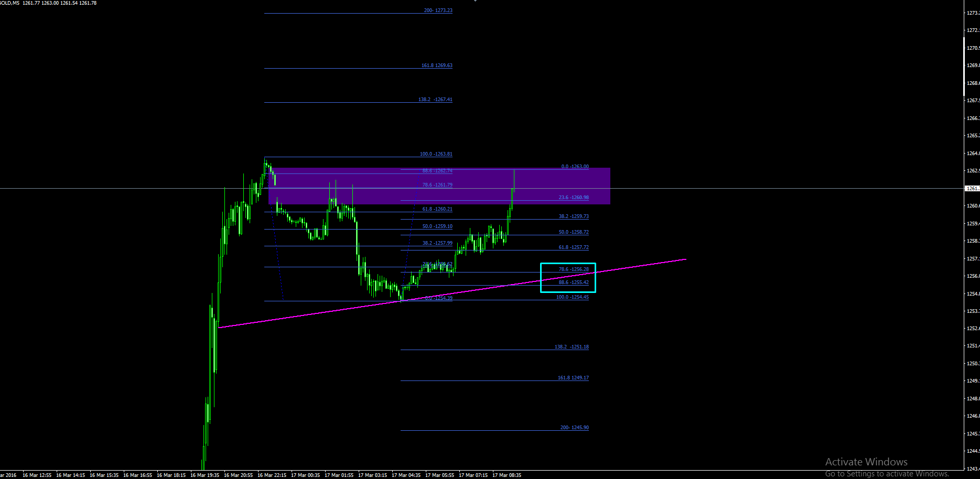Click the '100.0 -1254.45' Fibonacci label
Screen dimensions: 980x479
pos(572,297)
